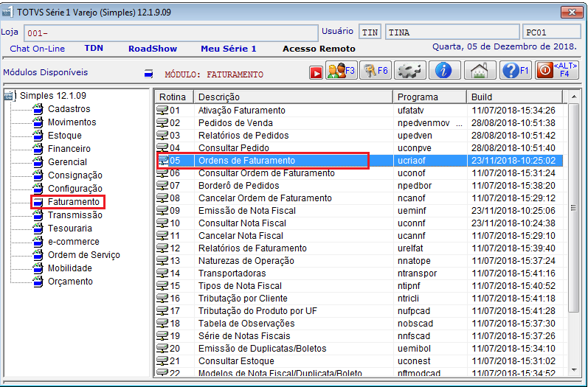Click the blue information icon button
588x387 pixels.
pyautogui.click(x=444, y=70)
